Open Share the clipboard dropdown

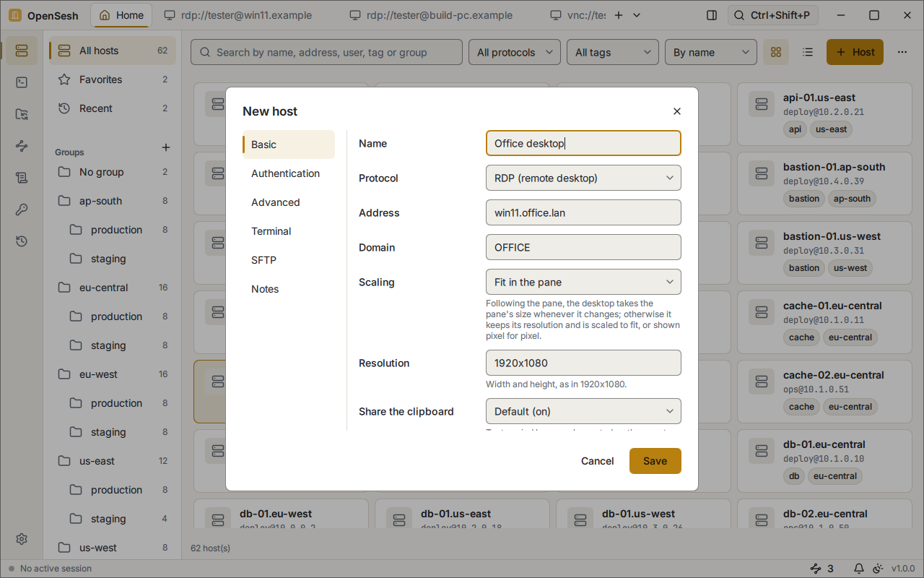point(583,411)
